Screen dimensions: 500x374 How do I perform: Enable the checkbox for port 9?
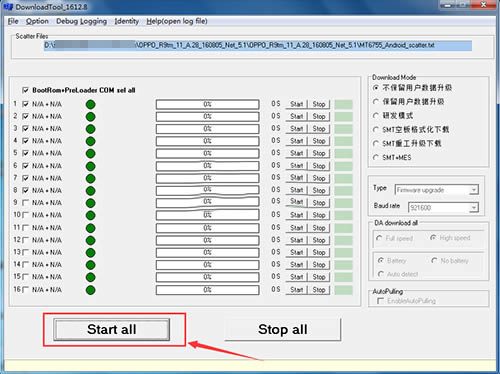click(x=25, y=203)
